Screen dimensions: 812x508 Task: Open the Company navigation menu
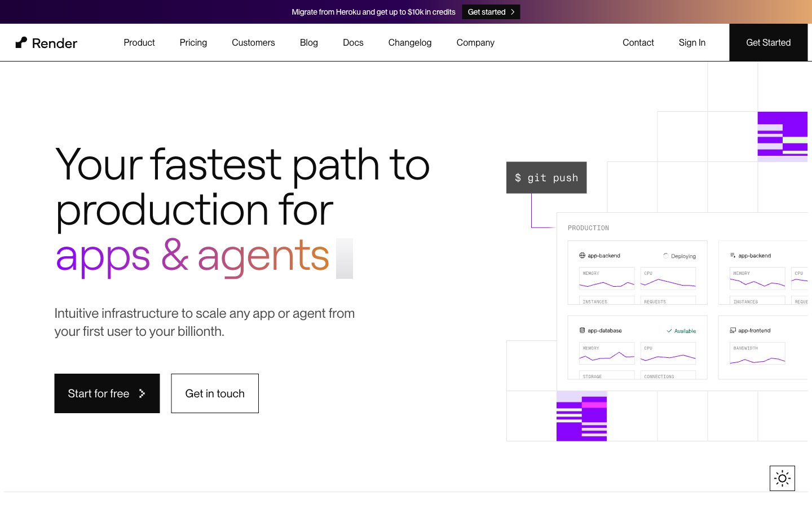pos(475,42)
